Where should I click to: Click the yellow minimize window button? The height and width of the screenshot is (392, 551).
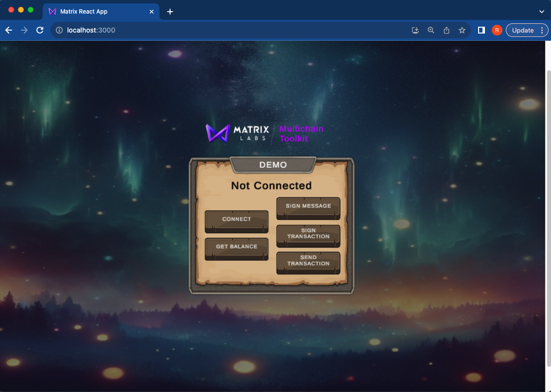(21, 10)
